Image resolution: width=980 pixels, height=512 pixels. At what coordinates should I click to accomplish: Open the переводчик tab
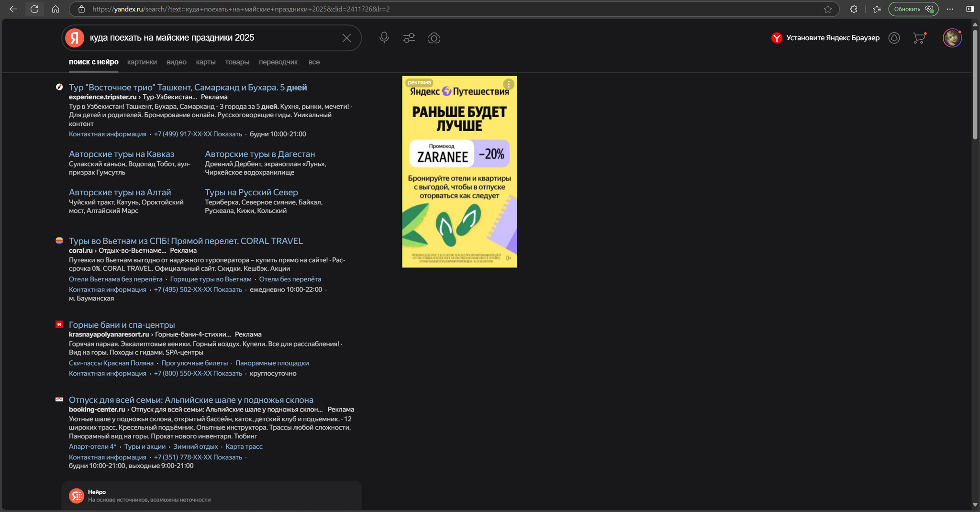point(278,62)
